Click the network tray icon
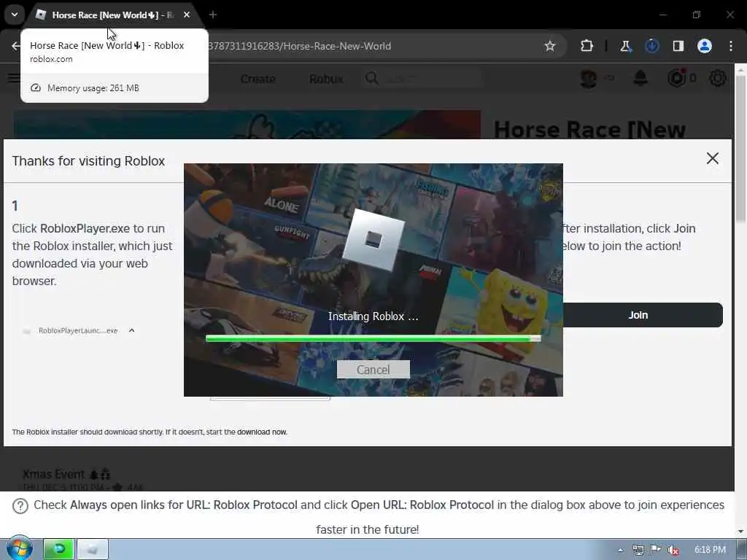The image size is (747, 560). click(x=638, y=550)
